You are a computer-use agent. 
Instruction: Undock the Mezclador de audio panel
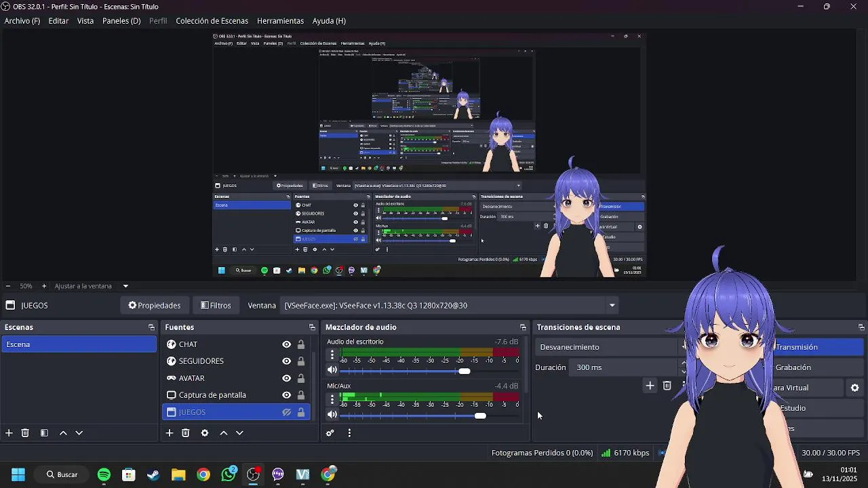pos(523,327)
